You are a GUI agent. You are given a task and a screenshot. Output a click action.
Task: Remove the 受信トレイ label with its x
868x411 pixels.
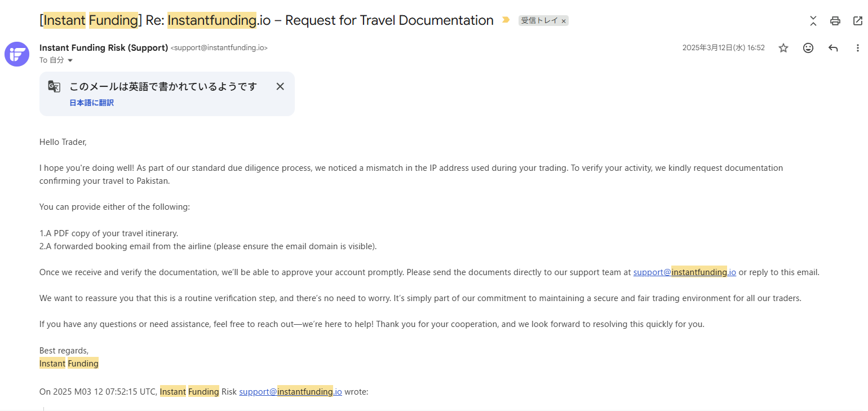564,21
